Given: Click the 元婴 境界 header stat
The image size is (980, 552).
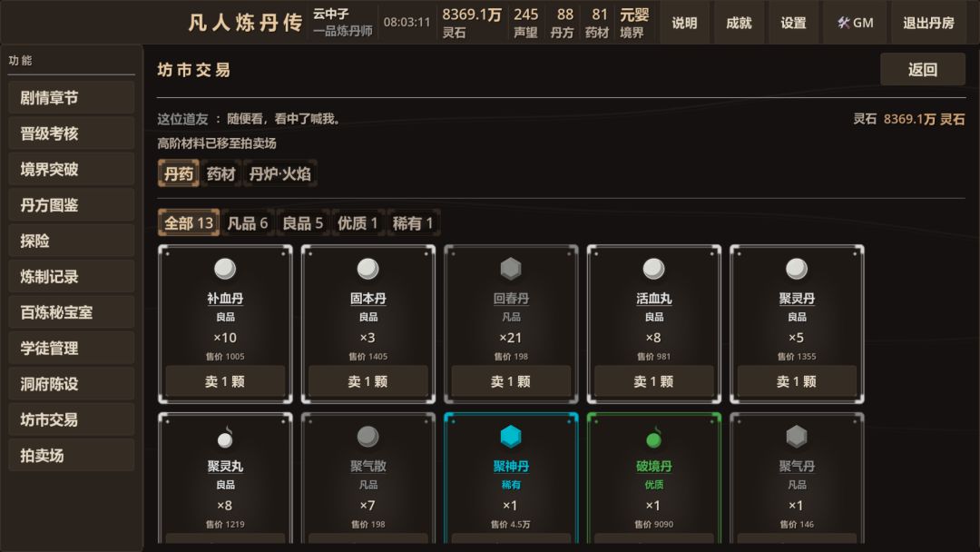Looking at the screenshot, I should click(634, 23).
